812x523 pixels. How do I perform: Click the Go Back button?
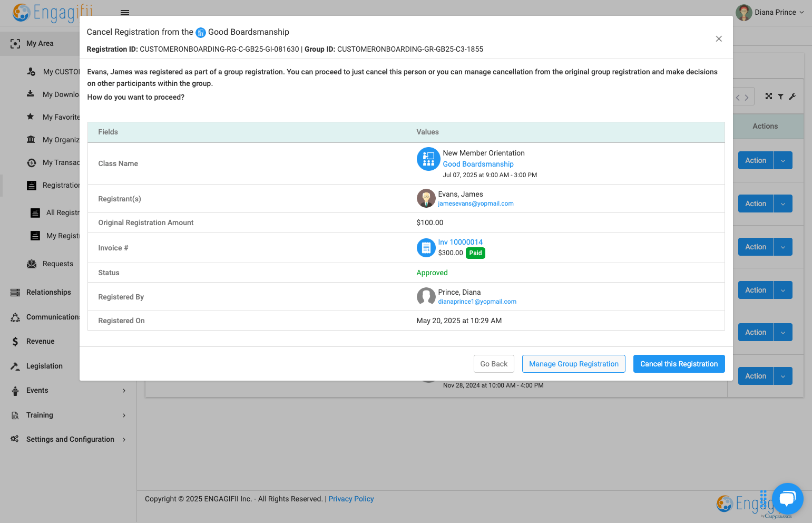[x=494, y=364]
